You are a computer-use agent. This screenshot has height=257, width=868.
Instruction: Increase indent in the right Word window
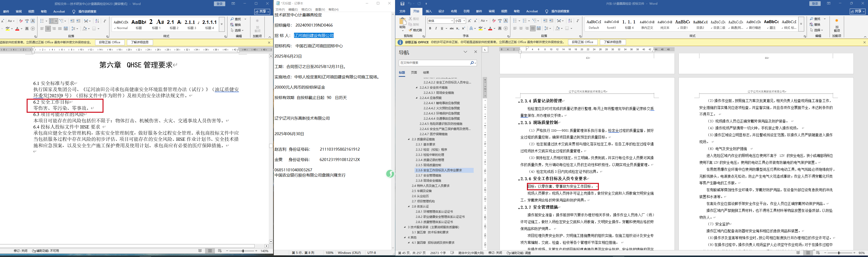click(x=551, y=21)
